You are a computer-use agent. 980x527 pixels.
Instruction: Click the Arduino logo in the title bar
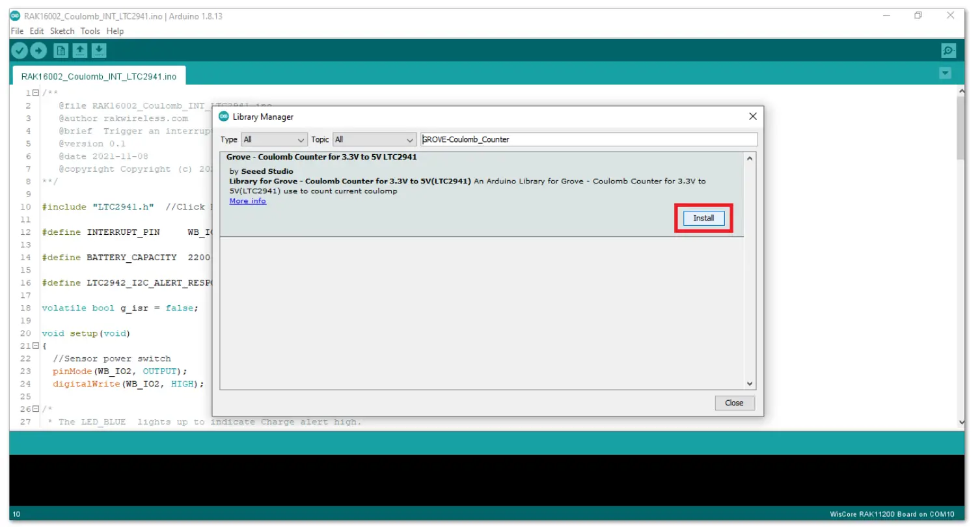[x=16, y=16]
